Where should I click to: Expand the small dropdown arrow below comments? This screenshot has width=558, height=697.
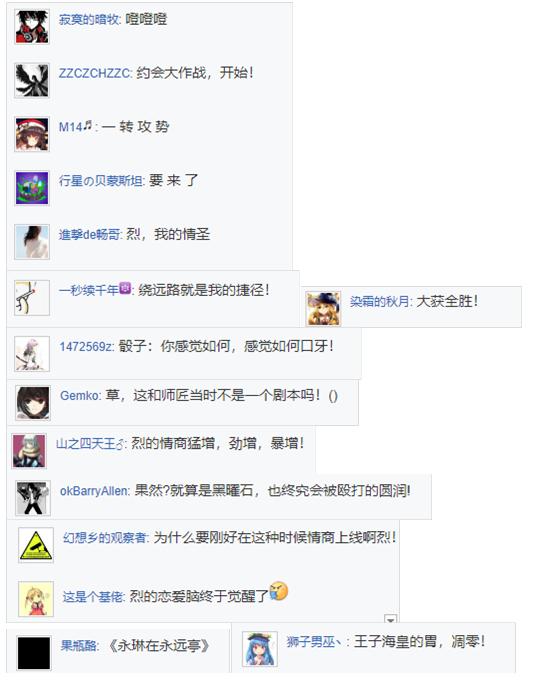pos(390,619)
